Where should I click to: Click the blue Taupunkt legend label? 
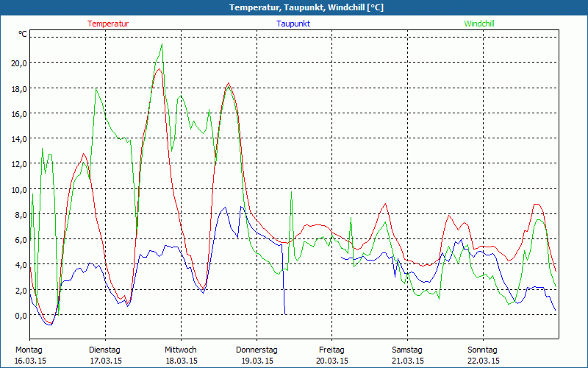point(293,24)
